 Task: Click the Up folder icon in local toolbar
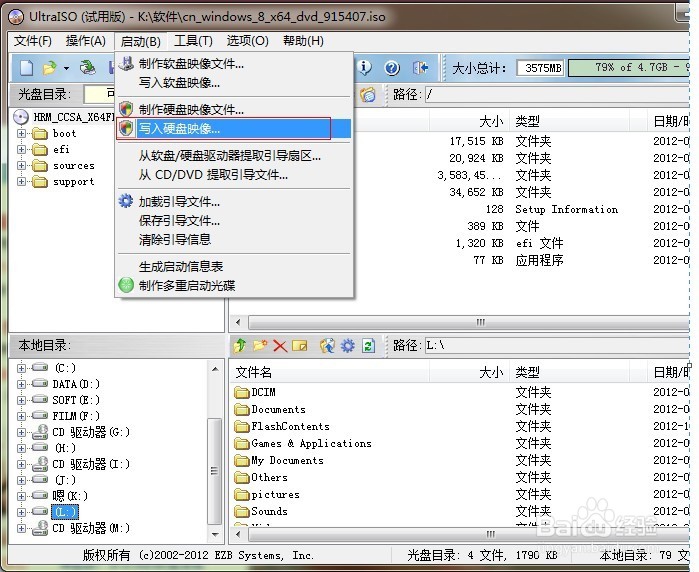240,346
